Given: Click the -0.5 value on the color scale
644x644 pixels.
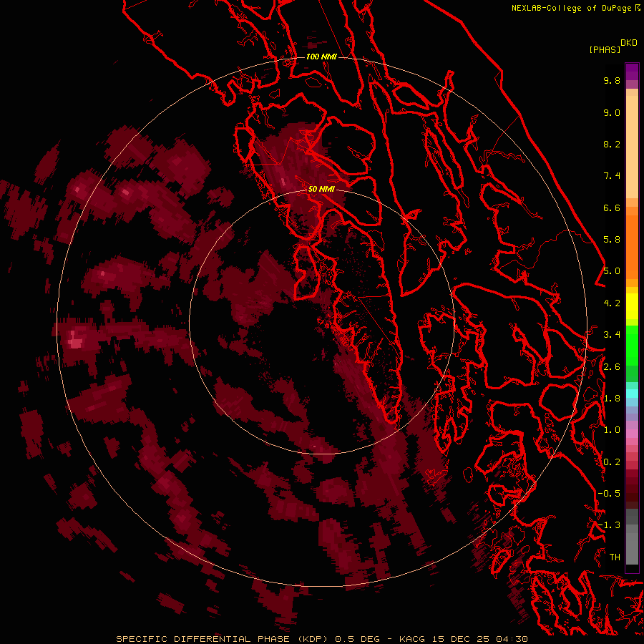Looking at the screenshot, I should coord(609,494).
